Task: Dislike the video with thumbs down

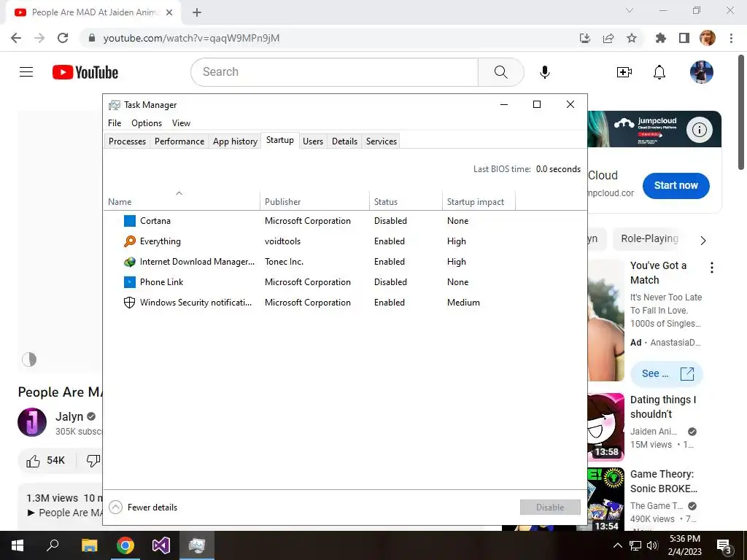Action: (93, 461)
